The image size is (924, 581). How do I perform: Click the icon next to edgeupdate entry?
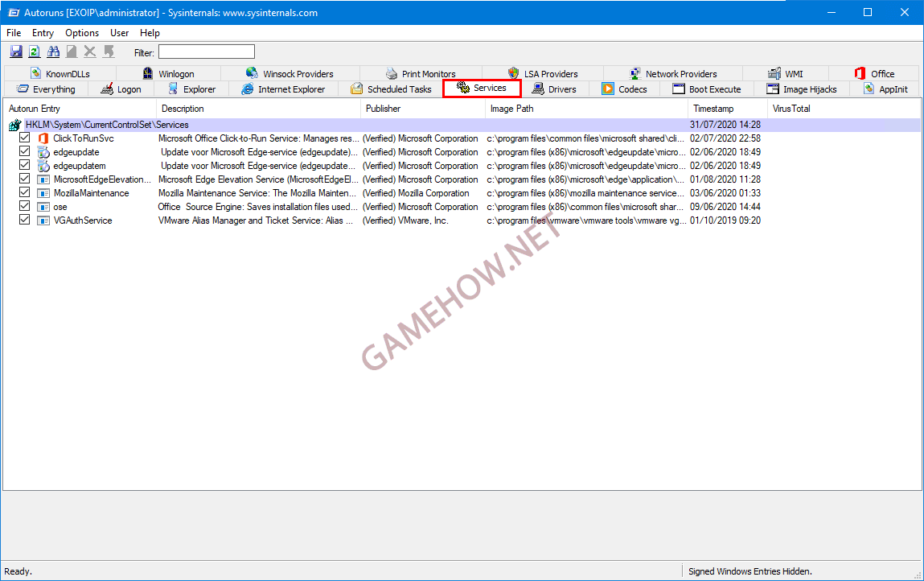click(43, 152)
